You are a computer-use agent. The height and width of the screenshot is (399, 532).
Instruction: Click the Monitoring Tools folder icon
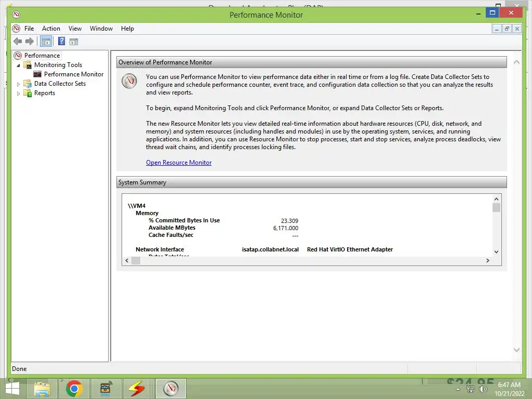[x=28, y=65]
